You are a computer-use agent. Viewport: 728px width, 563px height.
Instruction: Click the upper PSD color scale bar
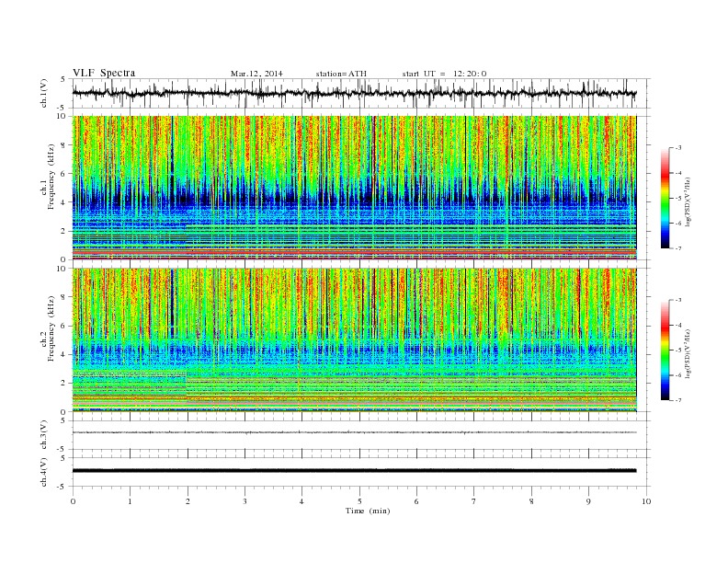(x=665, y=198)
